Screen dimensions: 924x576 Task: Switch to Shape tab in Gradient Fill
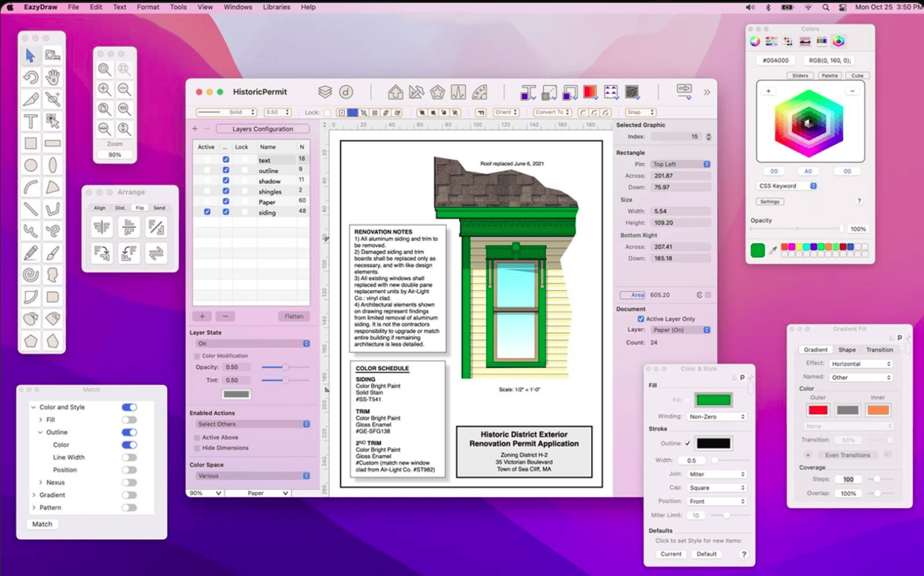click(x=847, y=350)
